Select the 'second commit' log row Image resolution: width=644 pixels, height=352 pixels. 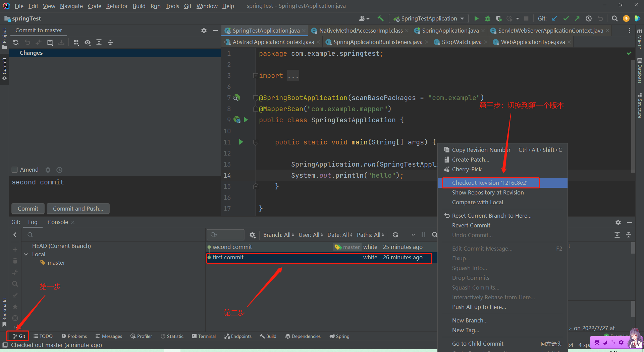pyautogui.click(x=321, y=247)
